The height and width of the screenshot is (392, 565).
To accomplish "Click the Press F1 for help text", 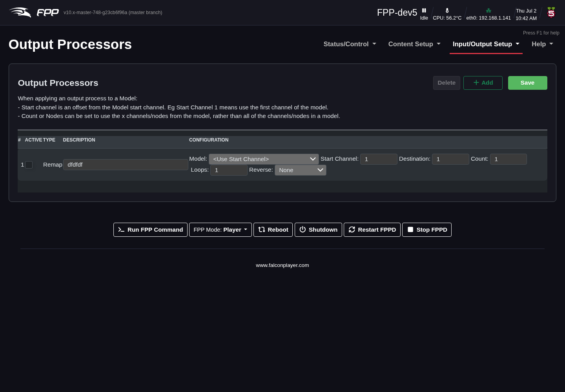I will point(541,33).
